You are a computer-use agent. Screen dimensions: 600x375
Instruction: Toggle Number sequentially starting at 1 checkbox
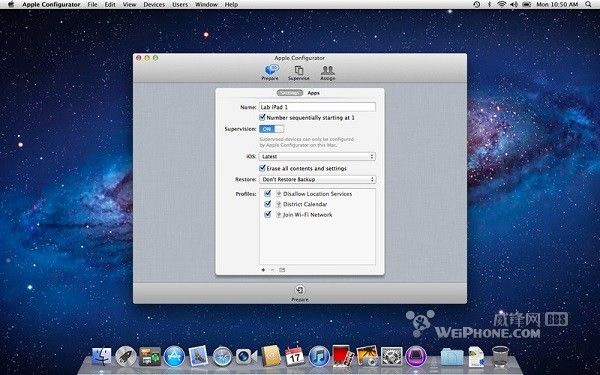[262, 117]
